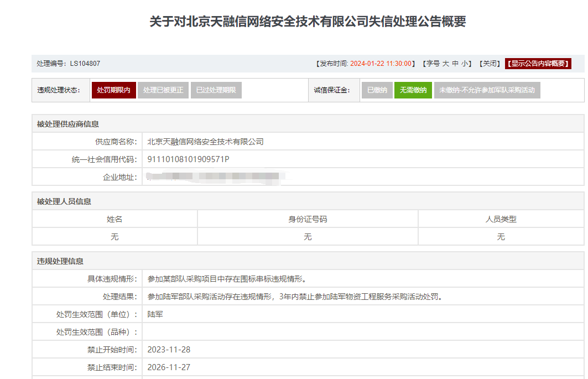Image resolution: width=588 pixels, height=379 pixels.
Task: Click credit code 91110108101909571P
Action: (x=188, y=159)
